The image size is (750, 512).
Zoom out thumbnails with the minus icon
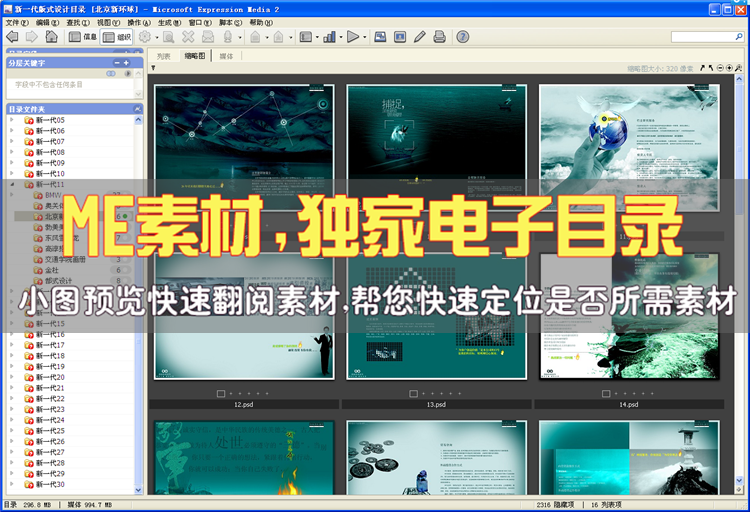[721, 68]
